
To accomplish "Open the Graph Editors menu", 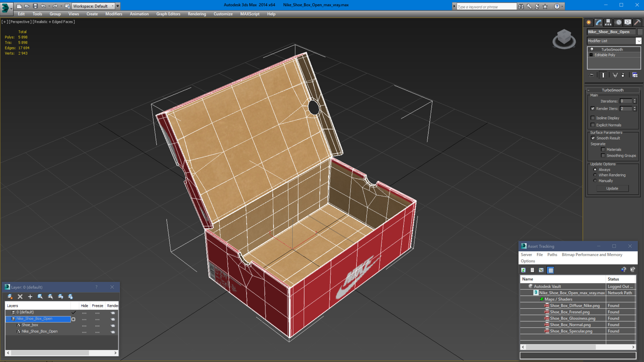I will [168, 14].
